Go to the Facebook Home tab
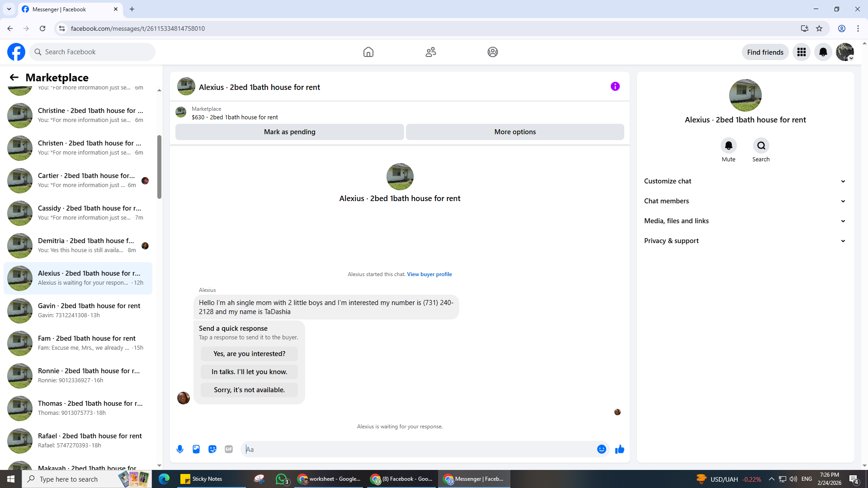 pyautogui.click(x=368, y=52)
